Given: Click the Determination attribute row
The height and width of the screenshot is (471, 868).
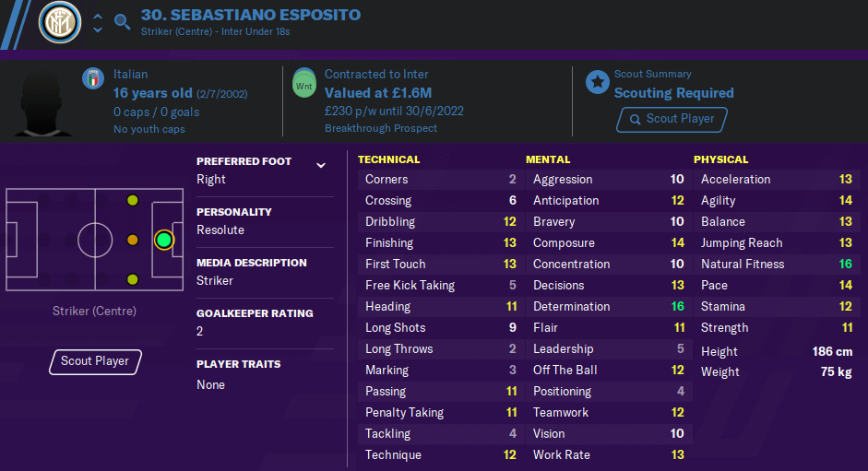Looking at the screenshot, I should tap(608, 307).
